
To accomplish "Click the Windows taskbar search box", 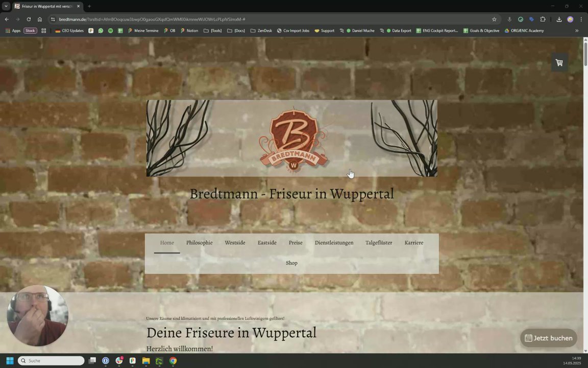I will [51, 360].
